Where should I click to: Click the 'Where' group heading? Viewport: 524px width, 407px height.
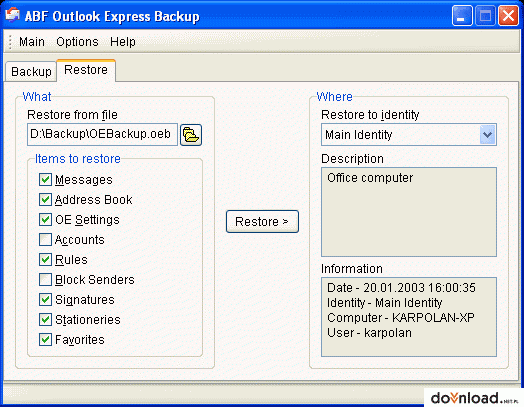[334, 97]
